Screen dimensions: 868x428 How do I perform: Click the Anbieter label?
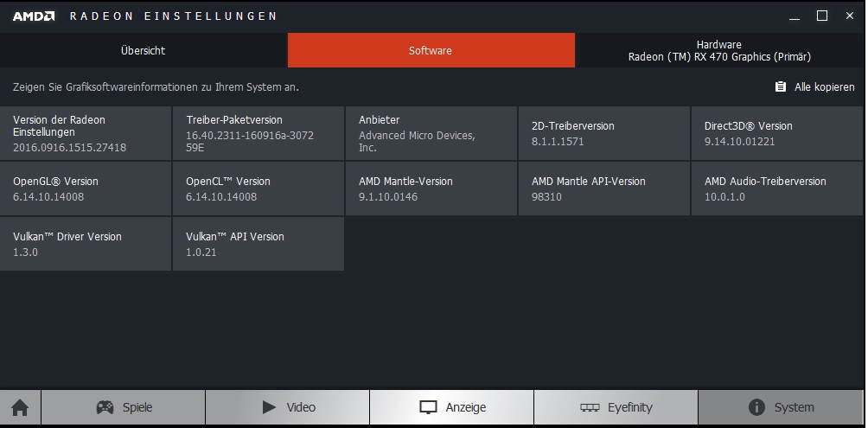click(x=380, y=120)
